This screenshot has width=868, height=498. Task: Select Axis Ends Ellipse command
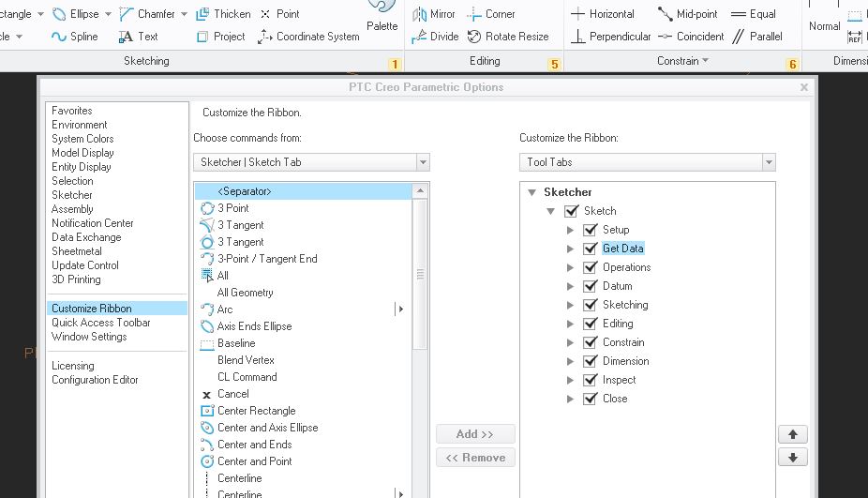(304, 326)
